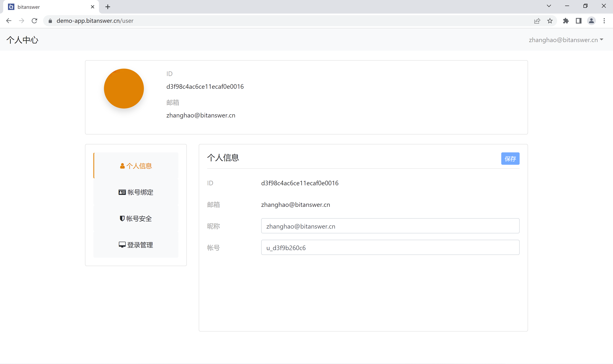Toggle the browser side panel icon
The image size is (613, 364).
(x=579, y=21)
